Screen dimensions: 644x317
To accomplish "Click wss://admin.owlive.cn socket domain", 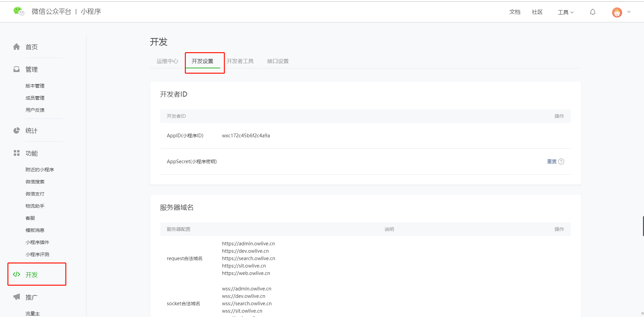I will pyautogui.click(x=246, y=289).
